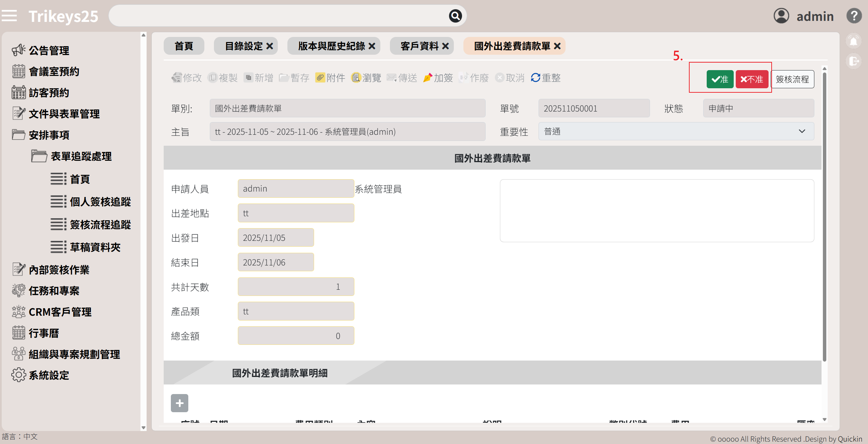
Task: Switch to the 客戶資料 tab
Action: [x=419, y=46]
